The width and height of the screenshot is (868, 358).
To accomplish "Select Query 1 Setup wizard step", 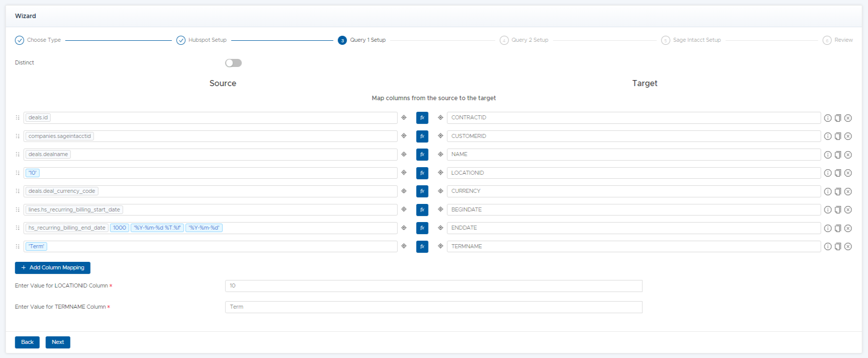I will click(362, 40).
